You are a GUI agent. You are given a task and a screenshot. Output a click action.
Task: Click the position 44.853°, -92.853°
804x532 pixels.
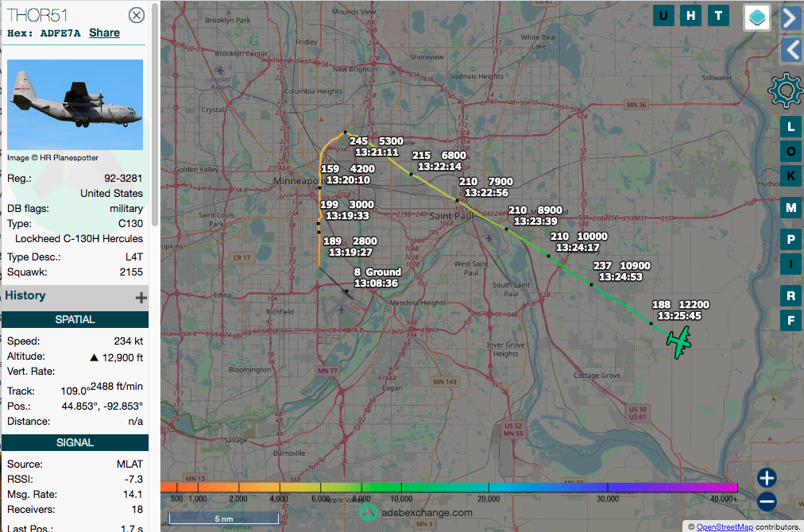(102, 406)
